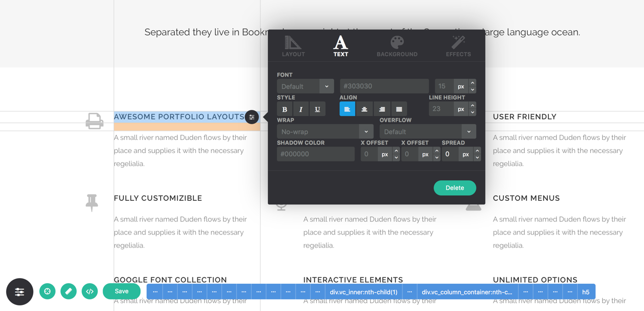
Task: Click paragraph under Custom Menus heading
Action: point(559,232)
